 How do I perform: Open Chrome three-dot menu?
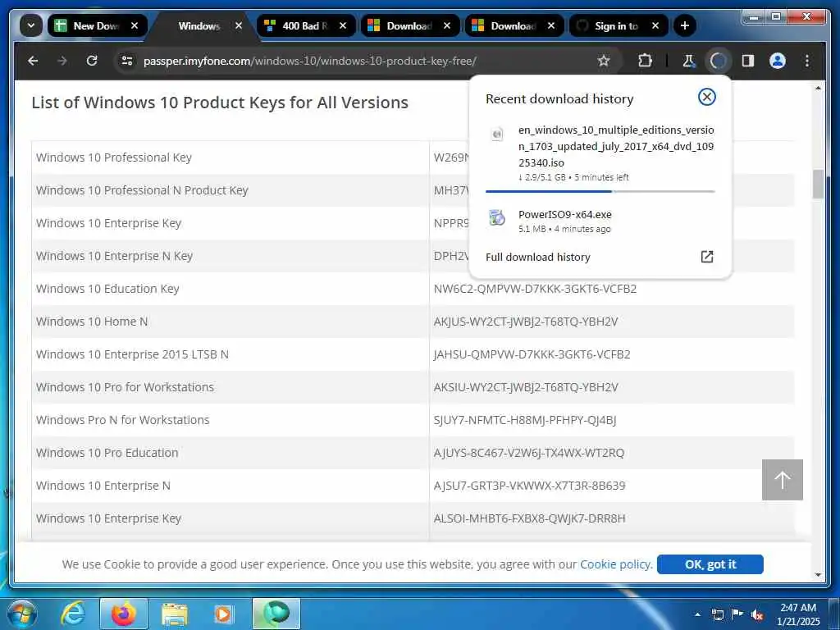pos(807,61)
